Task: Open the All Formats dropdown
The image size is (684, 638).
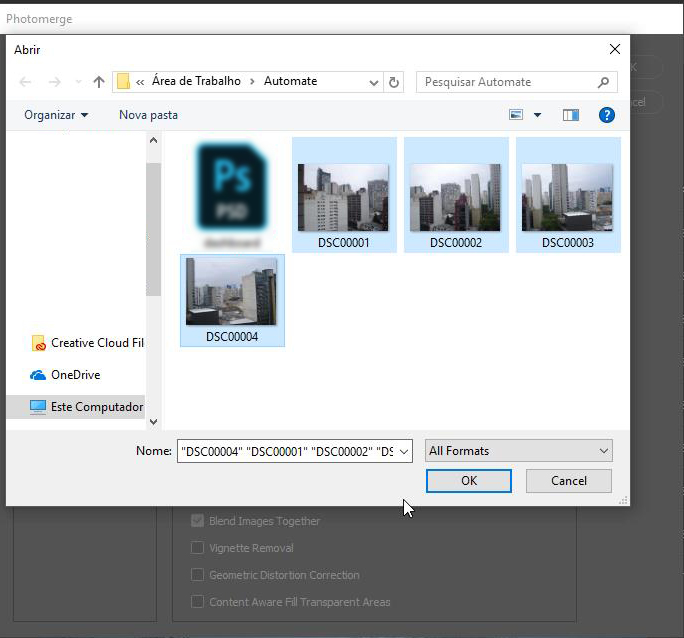Action: [x=518, y=451]
